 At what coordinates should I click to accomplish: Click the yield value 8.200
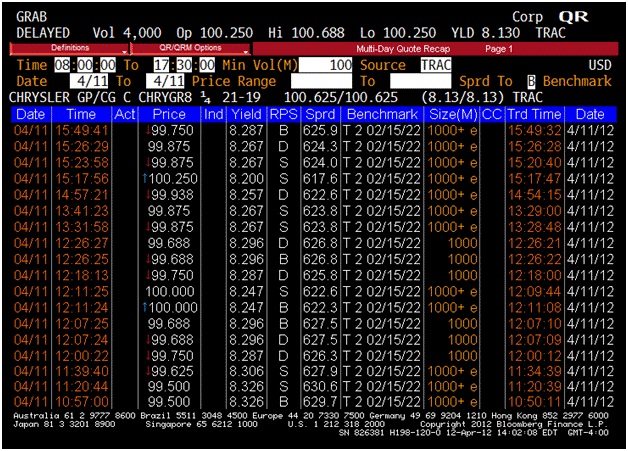[246, 179]
